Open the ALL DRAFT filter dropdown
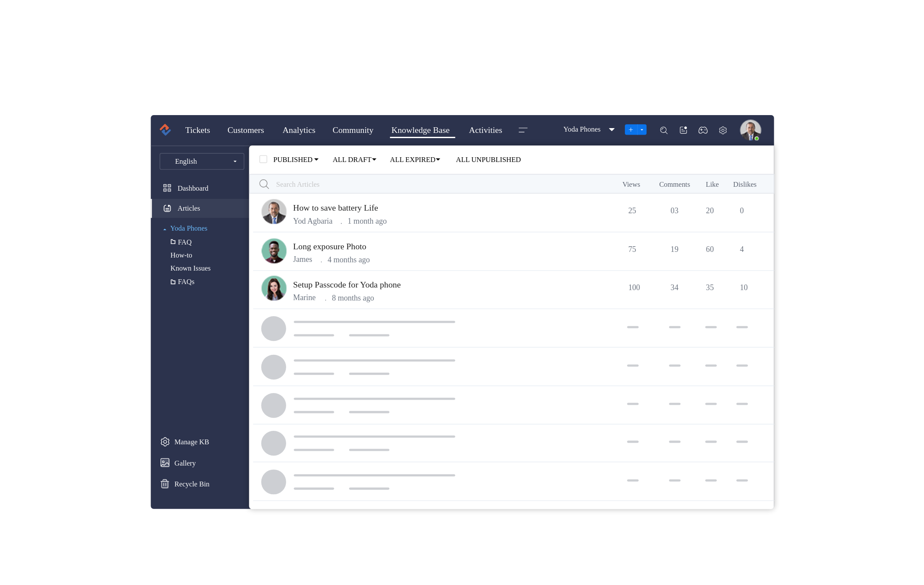 tap(354, 159)
